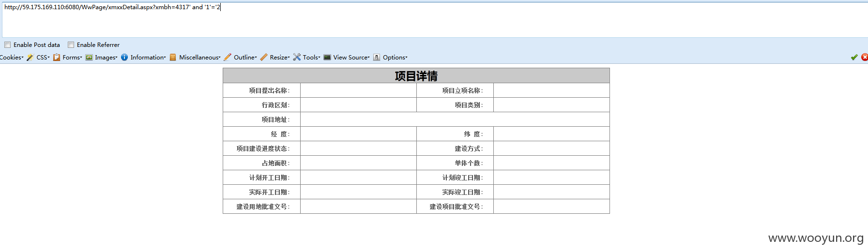
Task: Click the 计划开工日期 label cell
Action: (x=262, y=178)
